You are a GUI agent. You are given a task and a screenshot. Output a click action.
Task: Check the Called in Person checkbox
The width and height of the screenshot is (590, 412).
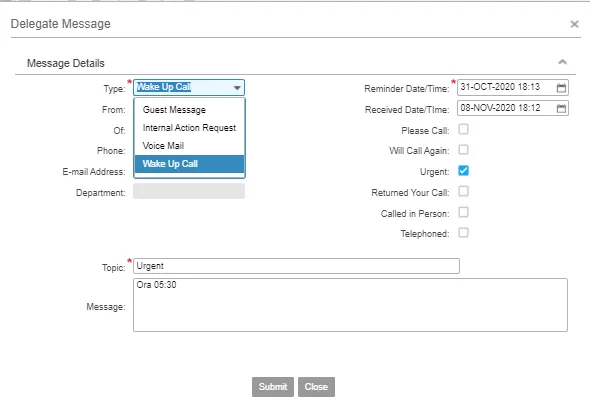pyautogui.click(x=463, y=213)
